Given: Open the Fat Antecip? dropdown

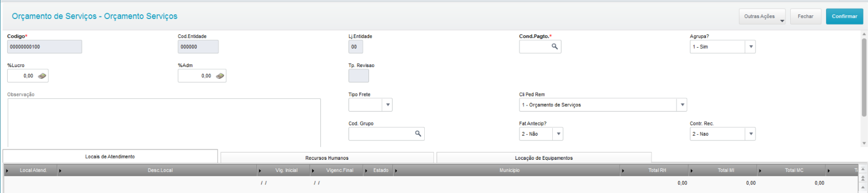Looking at the screenshot, I should click(558, 134).
